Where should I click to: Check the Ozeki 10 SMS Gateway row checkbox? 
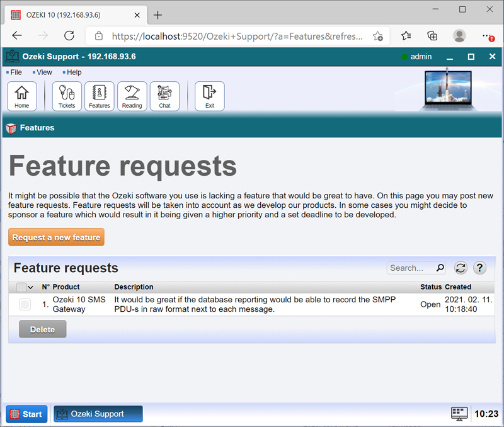25,305
